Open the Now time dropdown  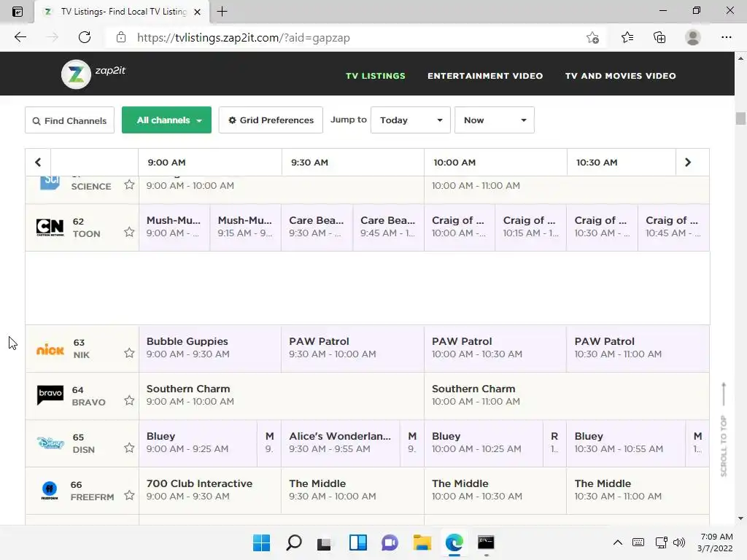click(494, 120)
